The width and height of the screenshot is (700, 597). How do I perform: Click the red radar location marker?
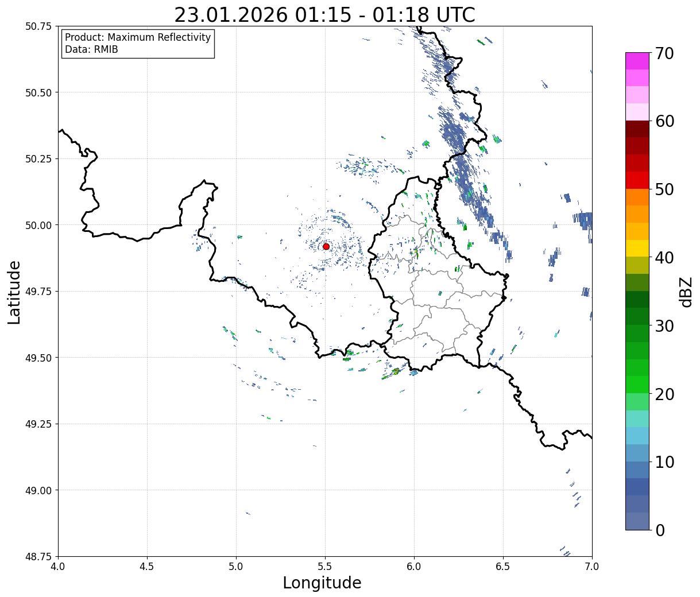coord(326,246)
